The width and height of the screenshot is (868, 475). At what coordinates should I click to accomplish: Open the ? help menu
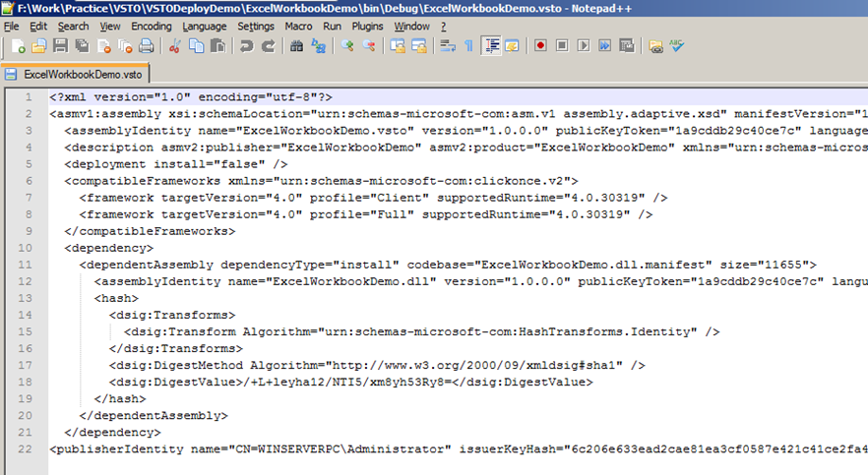pos(444,26)
